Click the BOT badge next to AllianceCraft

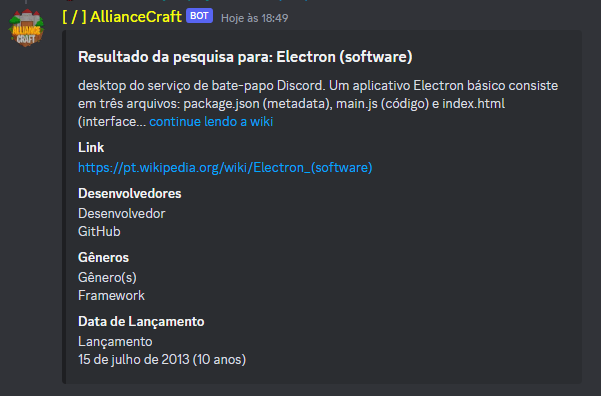coord(199,16)
